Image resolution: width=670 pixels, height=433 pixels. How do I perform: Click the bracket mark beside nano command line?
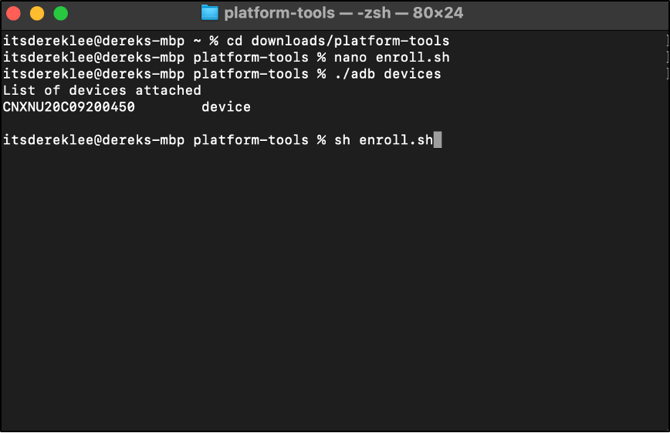click(667, 57)
